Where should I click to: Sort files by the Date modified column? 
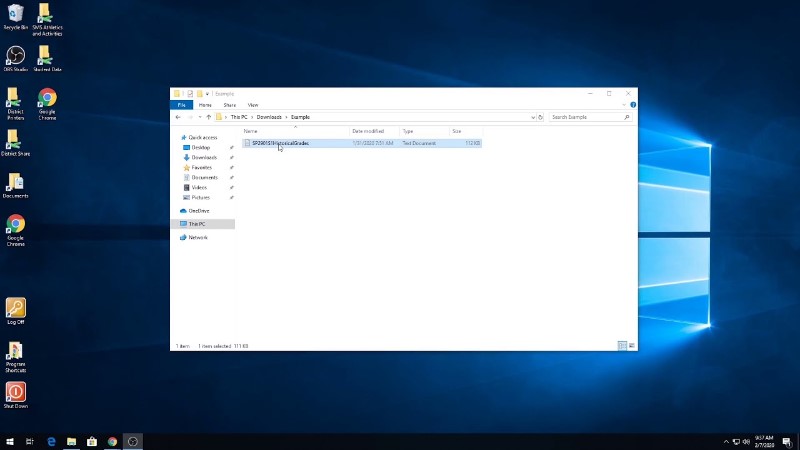(367, 131)
